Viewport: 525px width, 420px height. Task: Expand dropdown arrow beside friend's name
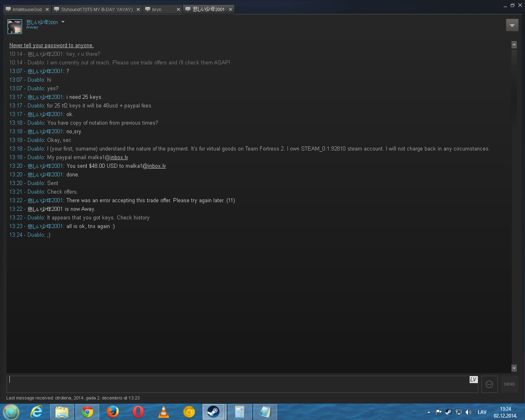[63, 22]
